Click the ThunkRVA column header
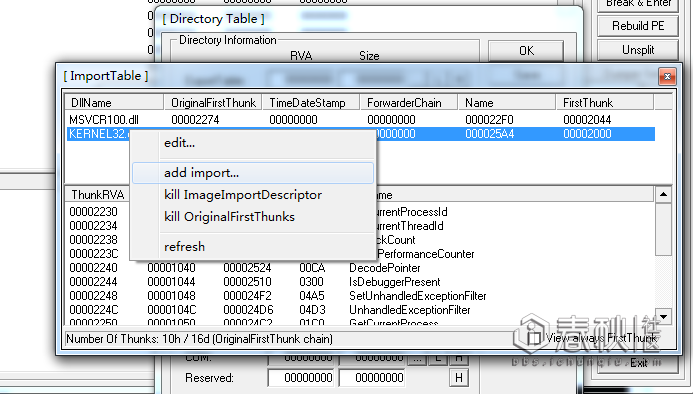693x394 pixels. [98, 195]
